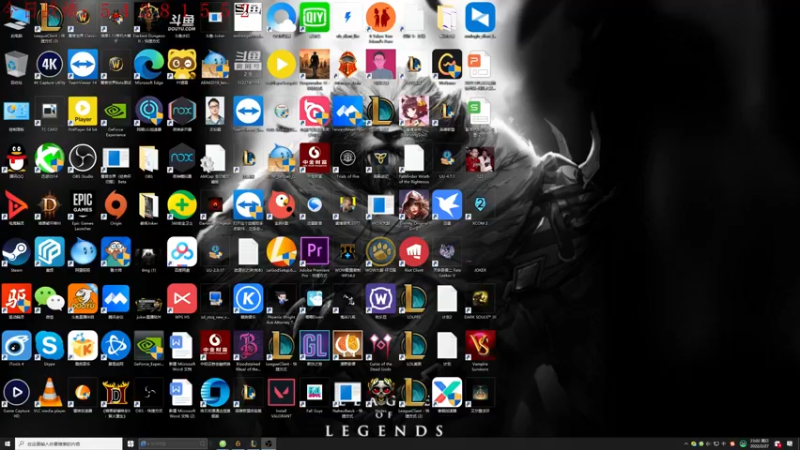Expand the hidden system tray icons

pyautogui.click(x=686, y=444)
